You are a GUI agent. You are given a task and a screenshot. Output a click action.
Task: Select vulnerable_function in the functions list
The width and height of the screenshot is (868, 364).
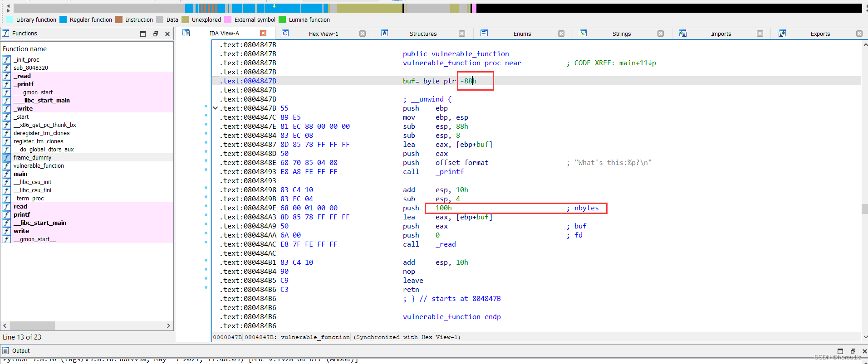[39, 166]
